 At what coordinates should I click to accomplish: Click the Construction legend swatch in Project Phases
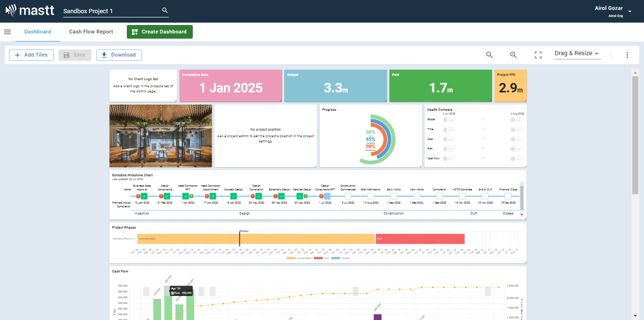(291, 258)
